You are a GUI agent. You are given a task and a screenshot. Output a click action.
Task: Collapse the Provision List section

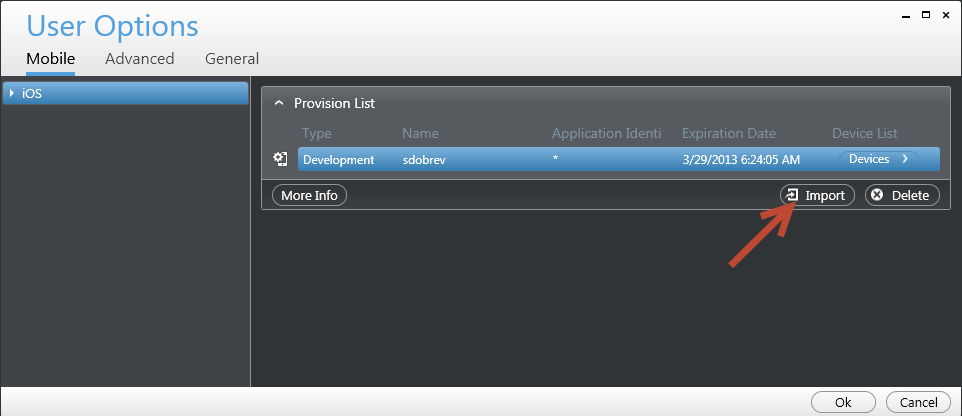pos(279,103)
